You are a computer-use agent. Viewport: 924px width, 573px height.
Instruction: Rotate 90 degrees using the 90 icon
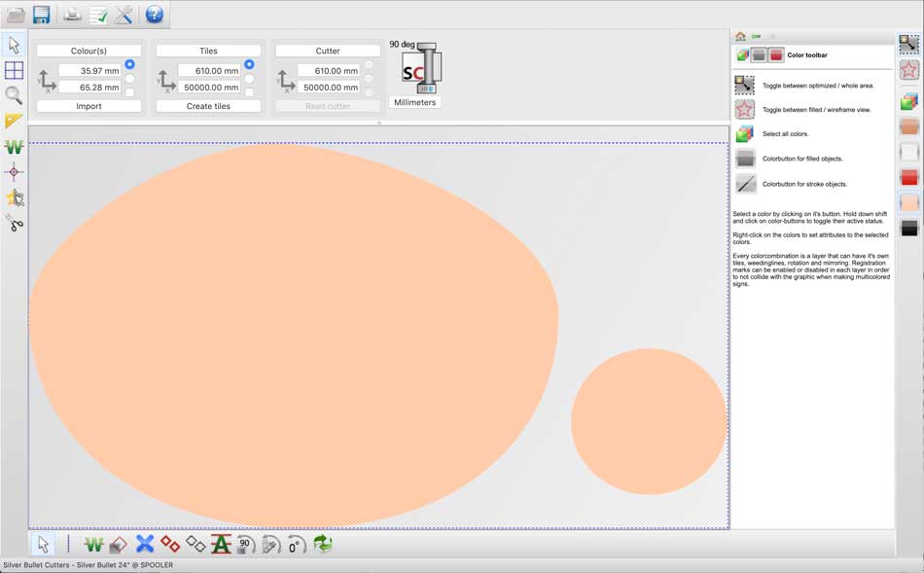click(245, 545)
